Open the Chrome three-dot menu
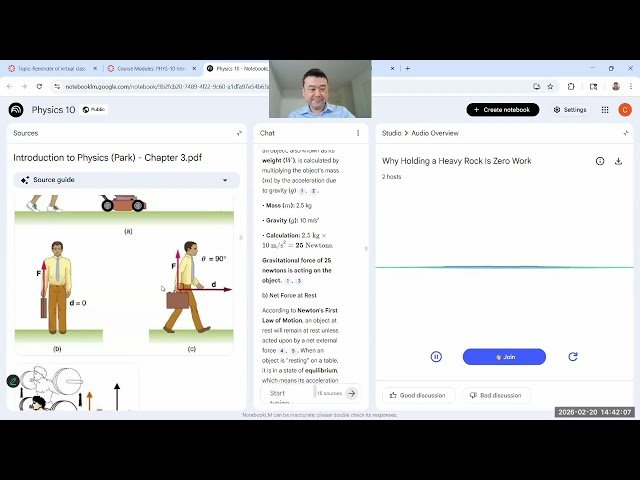The image size is (640, 480). pos(631,87)
